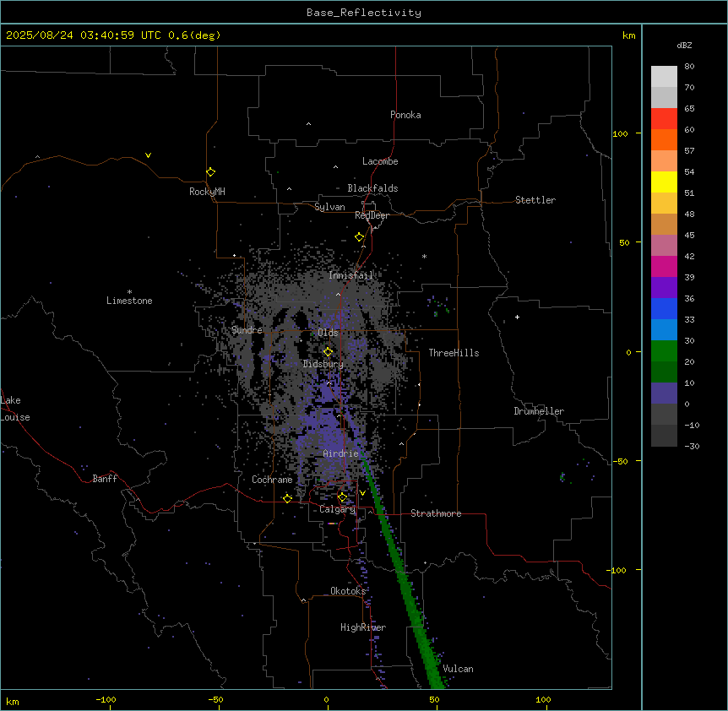Click the yellow diamond marker south of RedDeer
The width and height of the screenshot is (728, 711).
pos(360,237)
